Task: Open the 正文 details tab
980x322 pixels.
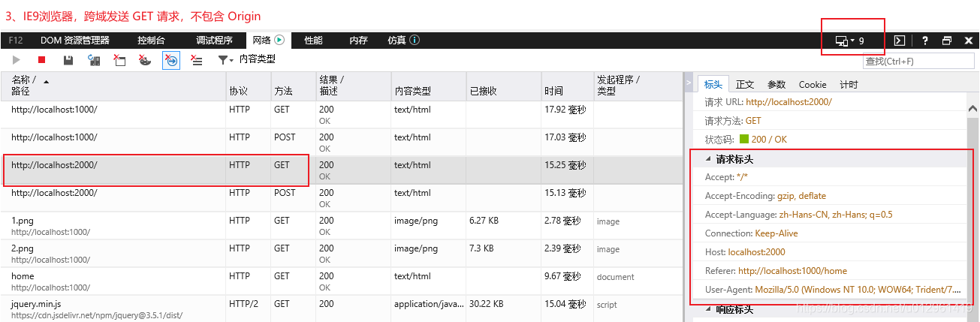Action: click(745, 84)
